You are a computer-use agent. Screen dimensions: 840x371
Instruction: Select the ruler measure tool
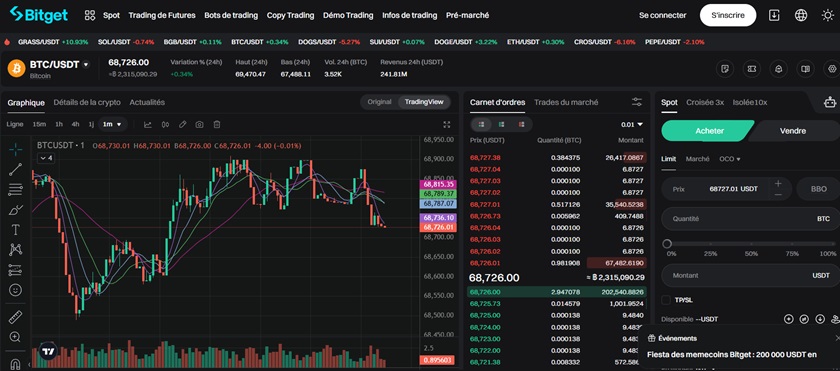coord(16,317)
